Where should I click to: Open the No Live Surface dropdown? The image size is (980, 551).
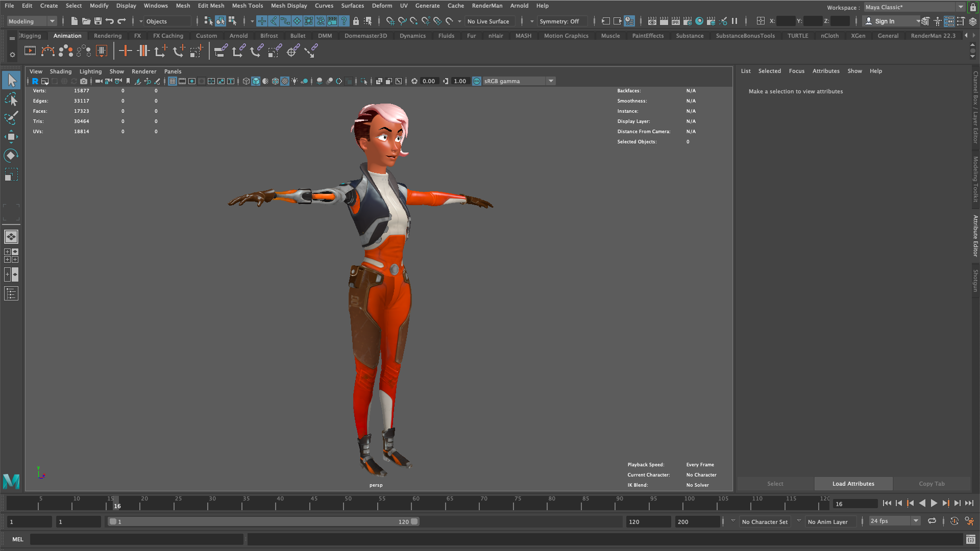click(x=488, y=21)
